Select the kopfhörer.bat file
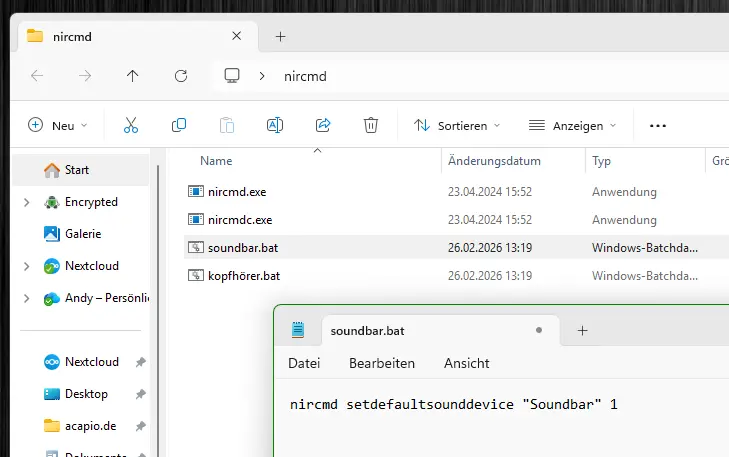The width and height of the screenshot is (729, 457). click(x=243, y=275)
